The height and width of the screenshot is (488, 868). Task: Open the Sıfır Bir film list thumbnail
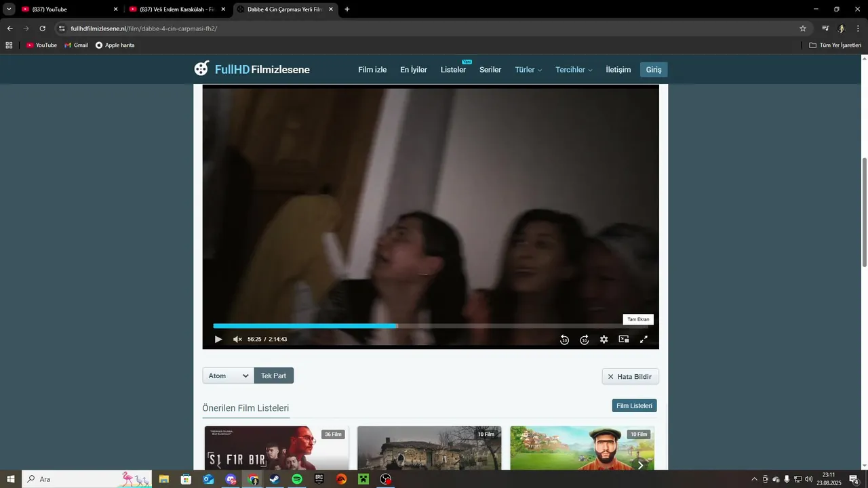coord(277,448)
